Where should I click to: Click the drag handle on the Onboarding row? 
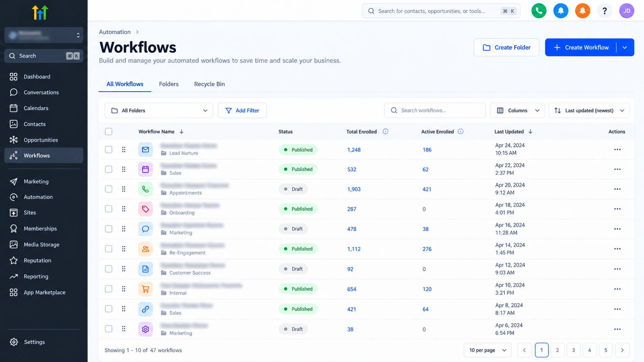pyautogui.click(x=124, y=209)
